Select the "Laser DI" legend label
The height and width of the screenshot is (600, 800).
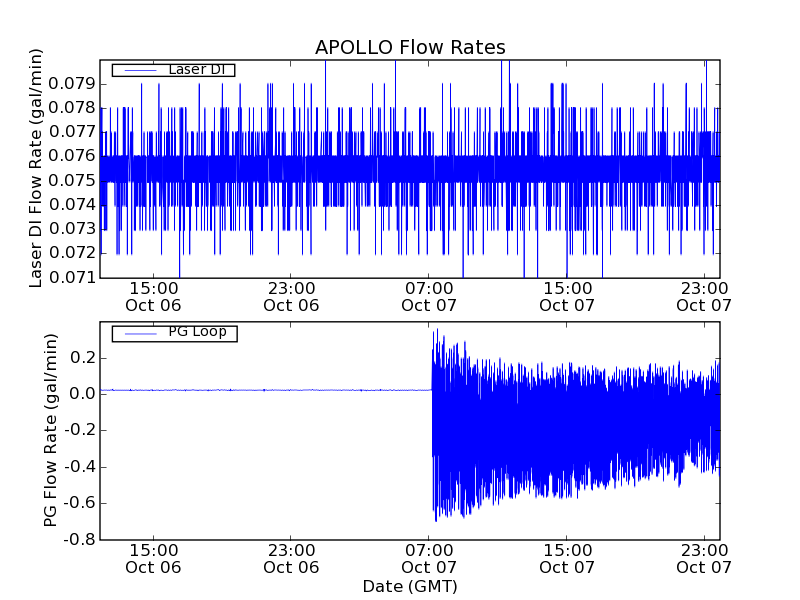(x=196, y=69)
